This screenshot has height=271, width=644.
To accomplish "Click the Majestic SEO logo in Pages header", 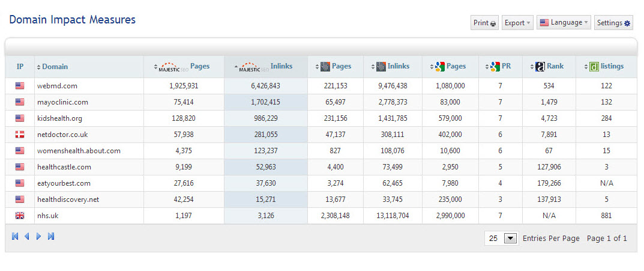I will point(173,67).
